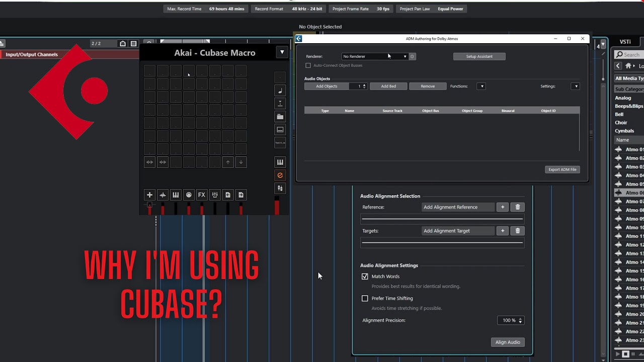Click the red level meter at Akai right column bottom
The width and height of the screenshot is (644, 362).
(277, 206)
